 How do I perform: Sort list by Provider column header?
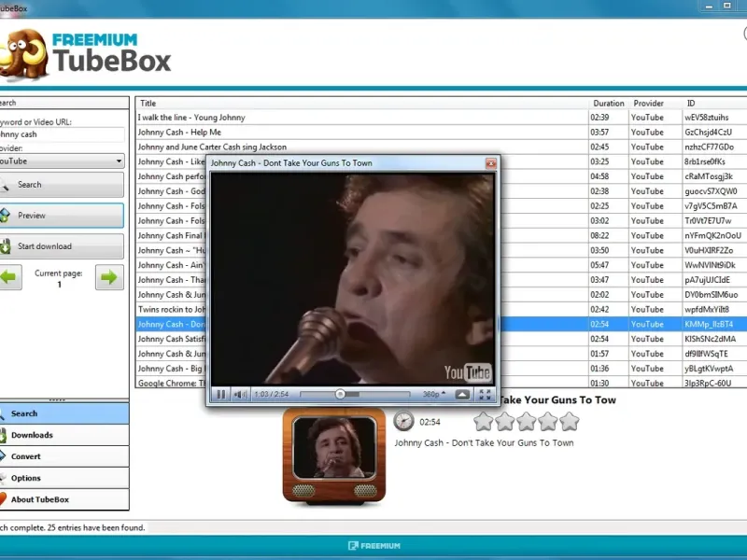click(655, 104)
